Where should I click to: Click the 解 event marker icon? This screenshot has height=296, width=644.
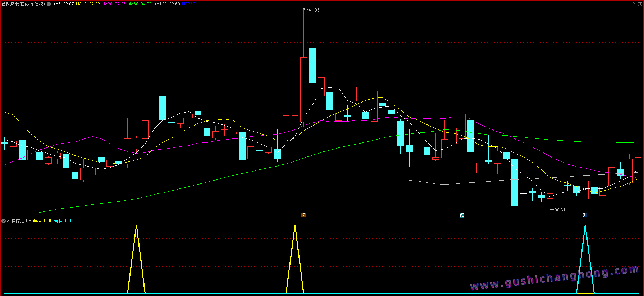click(462, 215)
